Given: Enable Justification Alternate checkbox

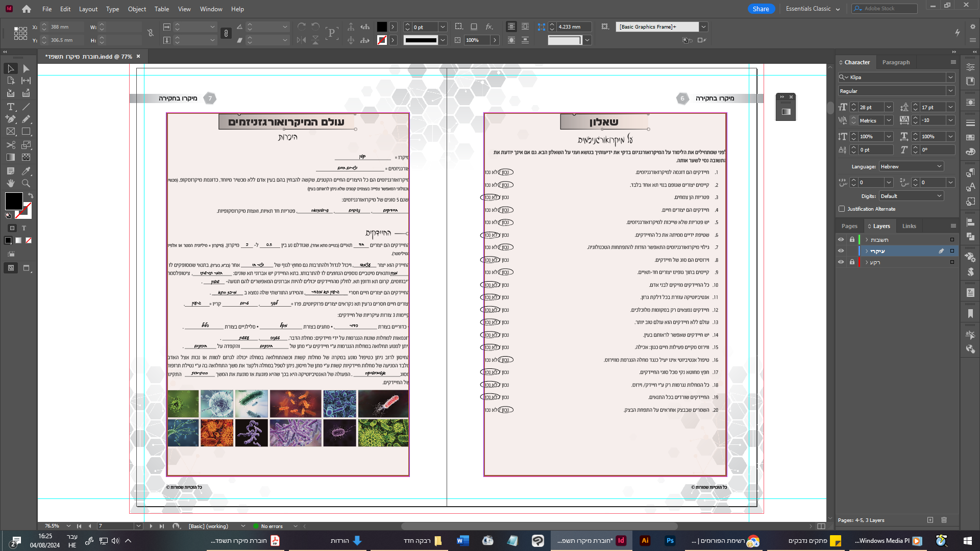Looking at the screenshot, I should pos(842,209).
